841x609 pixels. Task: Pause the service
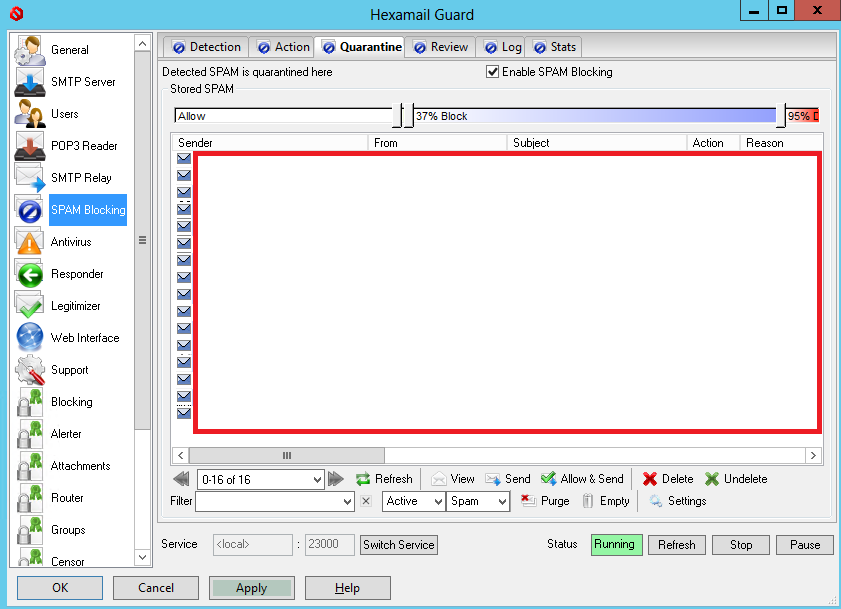805,545
